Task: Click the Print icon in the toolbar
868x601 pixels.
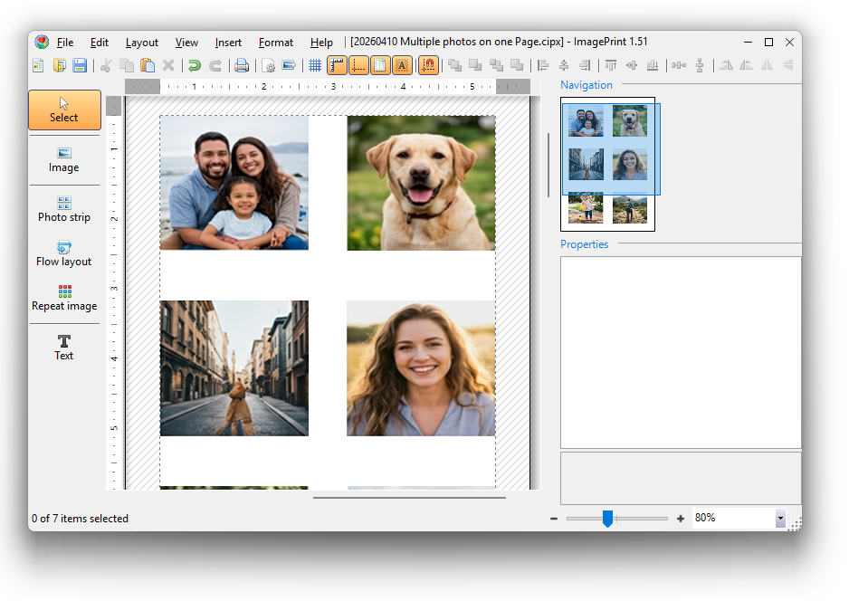Action: [x=242, y=64]
